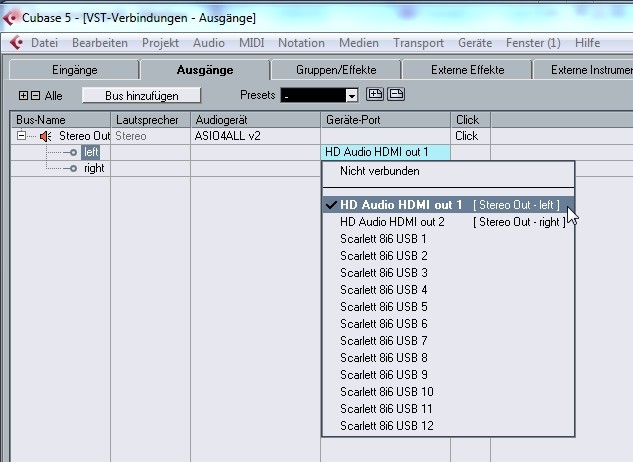Click the Geräte-Port column header

coord(386,120)
